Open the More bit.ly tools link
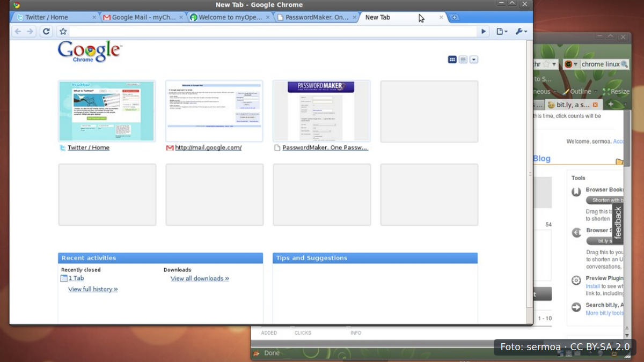 click(604, 313)
